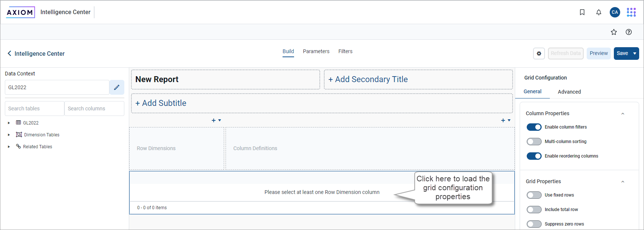This screenshot has height=230, width=644.
Task: Open the notifications bell
Action: pyautogui.click(x=599, y=12)
